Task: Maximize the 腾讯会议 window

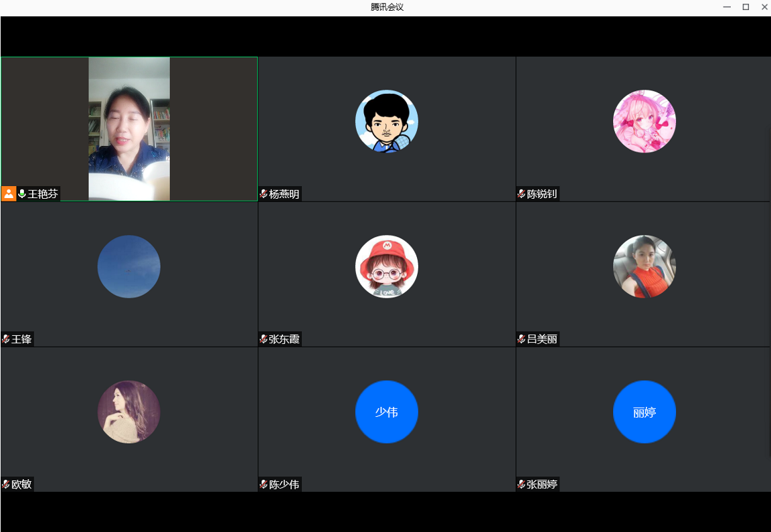Action: 746,7
